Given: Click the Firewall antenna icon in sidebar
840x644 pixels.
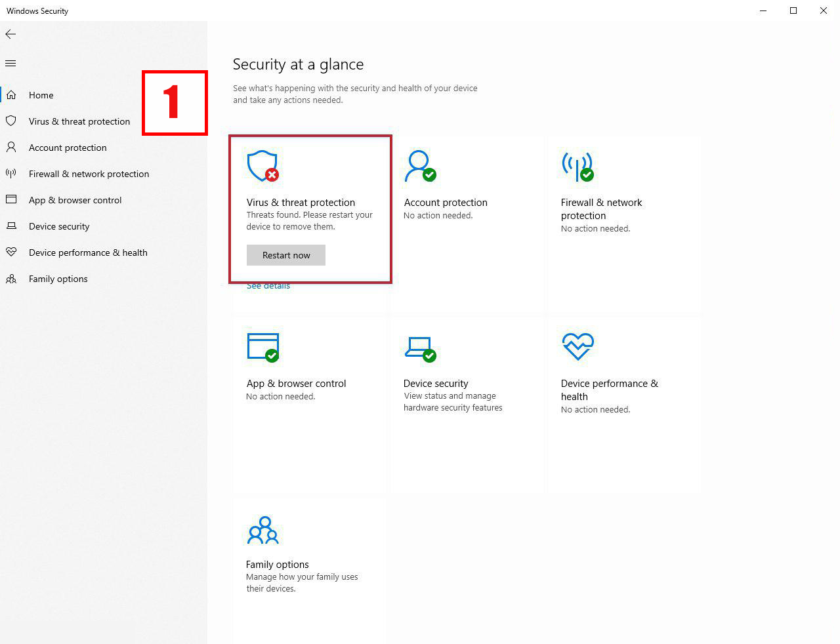Looking at the screenshot, I should (x=11, y=174).
